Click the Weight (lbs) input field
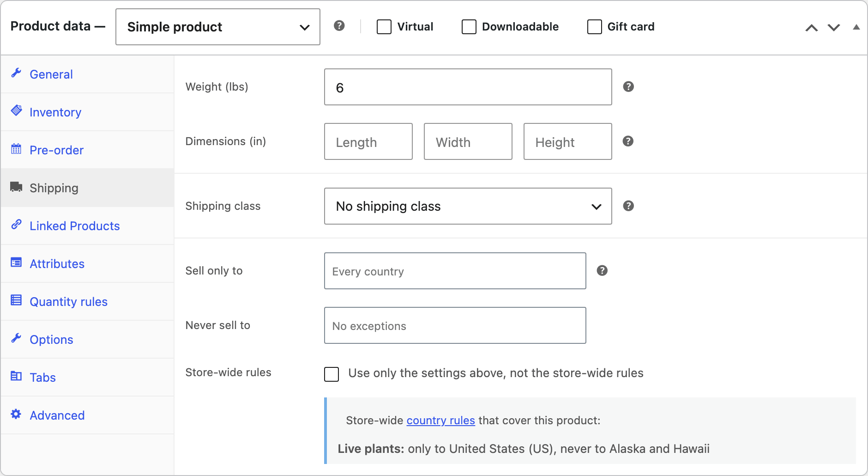 (468, 87)
